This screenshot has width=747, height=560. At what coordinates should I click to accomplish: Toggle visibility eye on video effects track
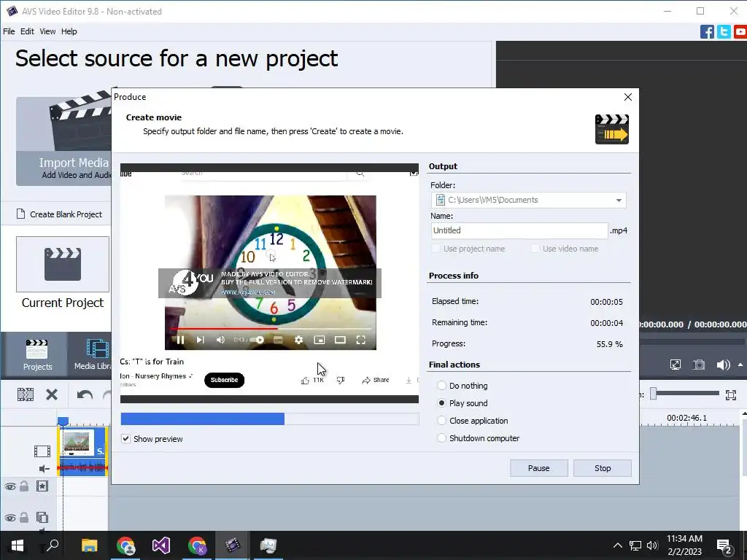click(x=10, y=486)
